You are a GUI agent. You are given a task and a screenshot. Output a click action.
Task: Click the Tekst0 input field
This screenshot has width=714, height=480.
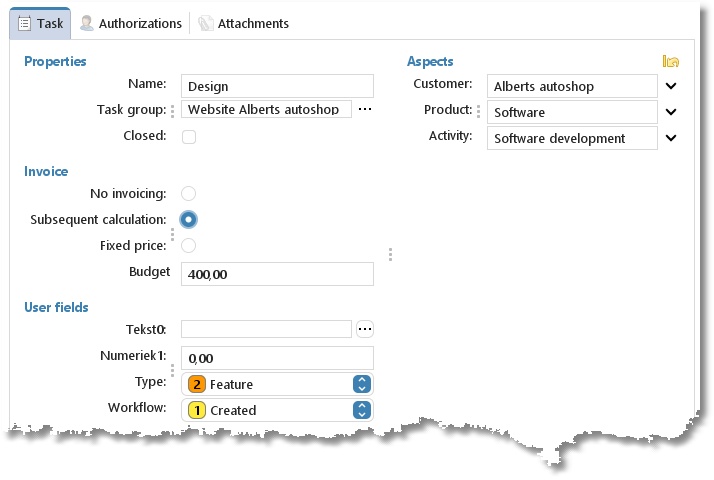pyautogui.click(x=266, y=329)
